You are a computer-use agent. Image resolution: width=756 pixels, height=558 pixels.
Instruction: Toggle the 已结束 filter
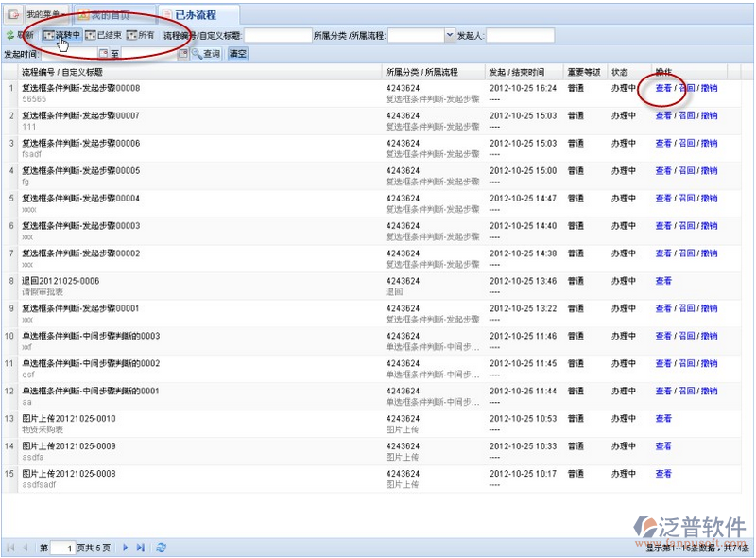[x=104, y=35]
